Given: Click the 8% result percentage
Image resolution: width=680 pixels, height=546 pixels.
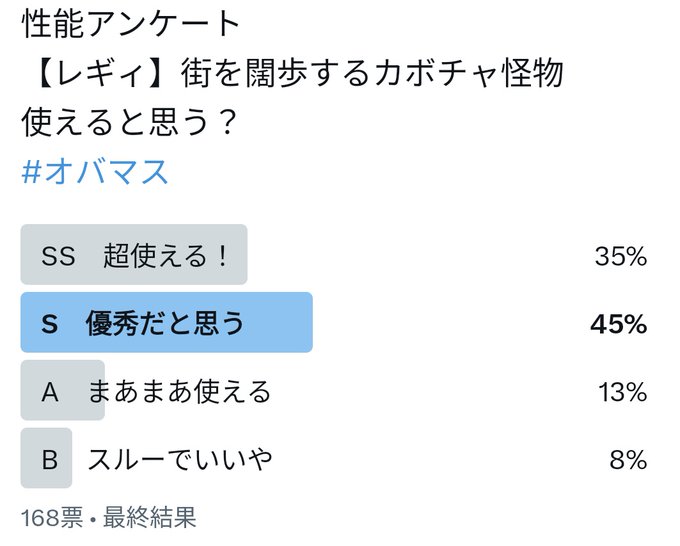Looking at the screenshot, I should 628,460.
